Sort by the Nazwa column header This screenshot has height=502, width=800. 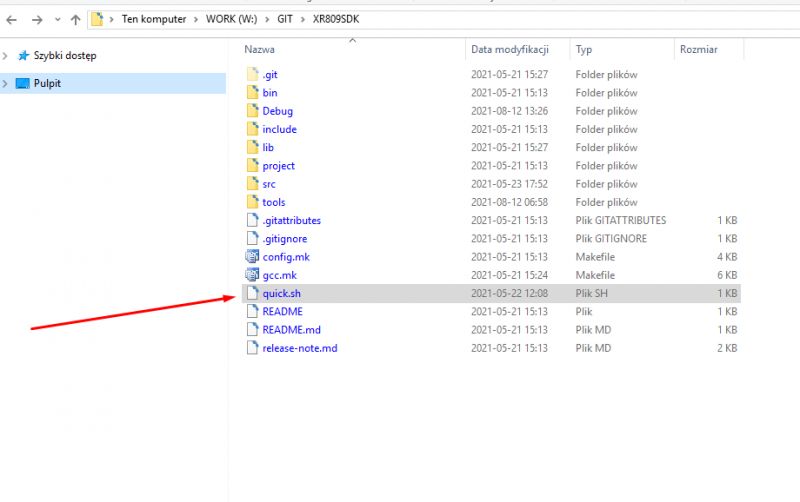pos(259,49)
